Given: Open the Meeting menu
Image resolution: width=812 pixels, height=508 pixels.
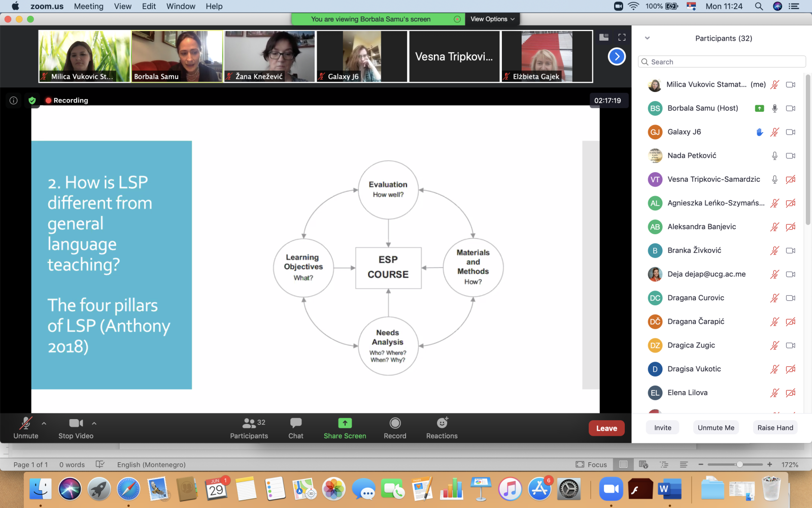Looking at the screenshot, I should pos(88,6).
